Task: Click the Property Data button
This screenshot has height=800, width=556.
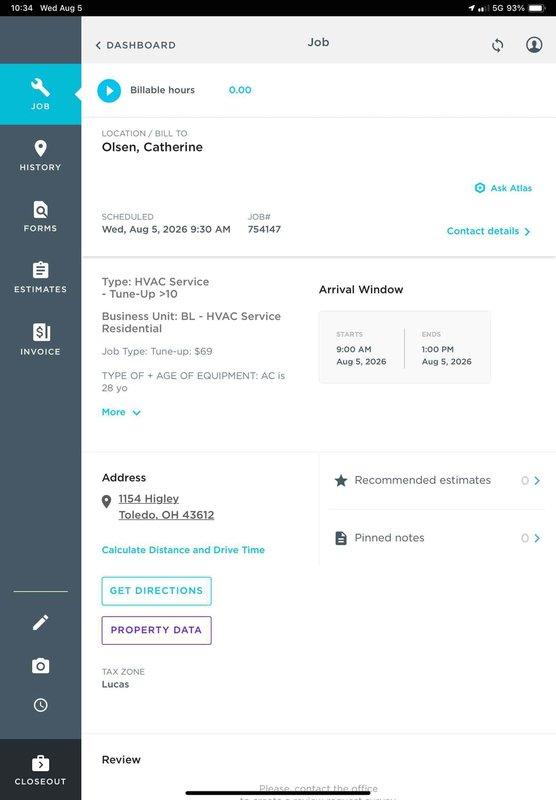Action: tap(157, 631)
